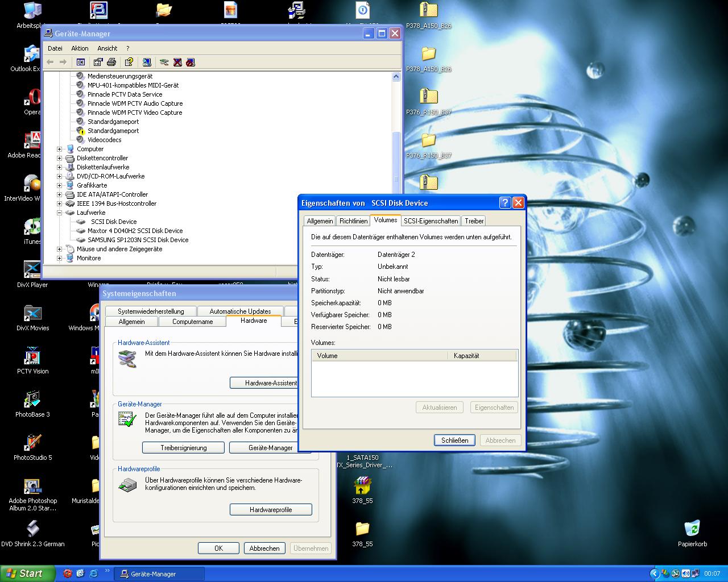Expand the DVD/CD-ROM-Laufwerke node
The width and height of the screenshot is (728, 582).
[59, 176]
